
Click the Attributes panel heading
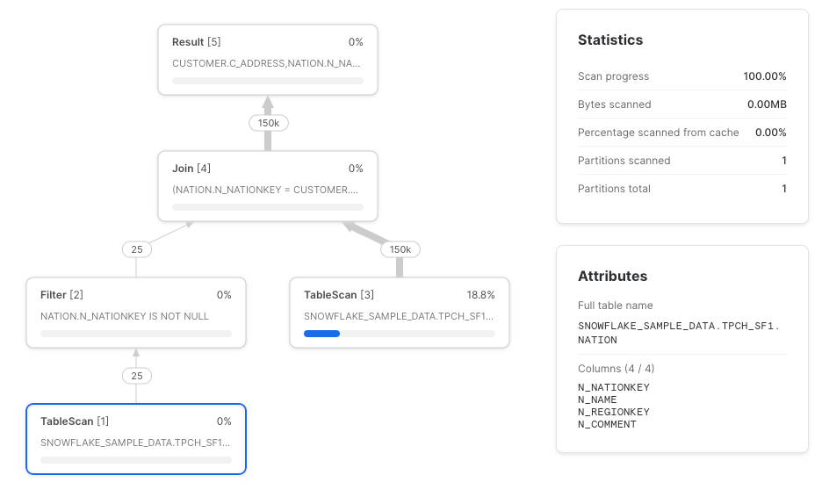coord(612,276)
